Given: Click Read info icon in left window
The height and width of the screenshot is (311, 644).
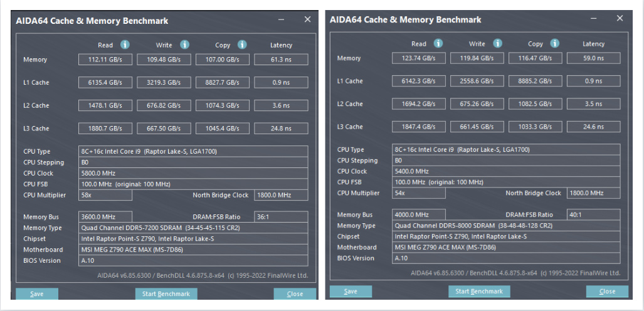Looking at the screenshot, I should (x=125, y=45).
